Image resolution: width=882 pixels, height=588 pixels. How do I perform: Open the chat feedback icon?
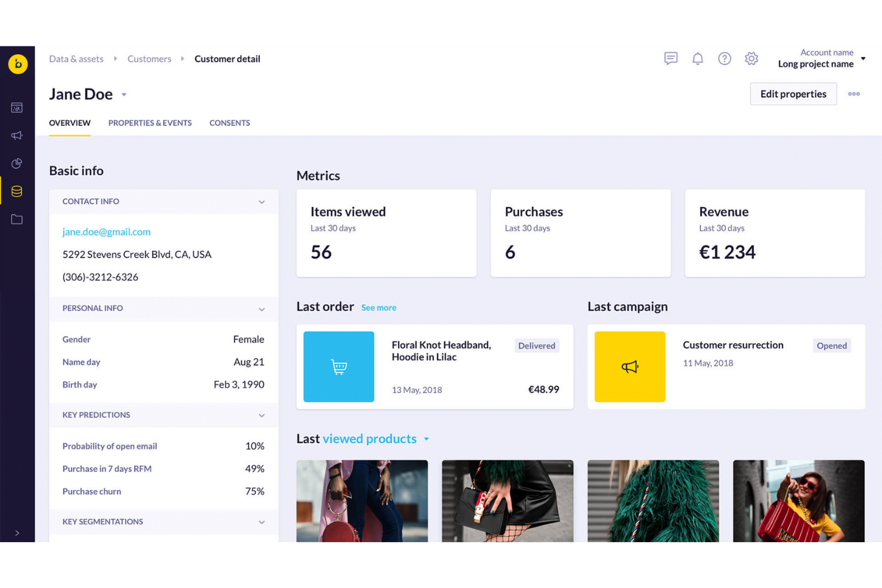tap(670, 58)
